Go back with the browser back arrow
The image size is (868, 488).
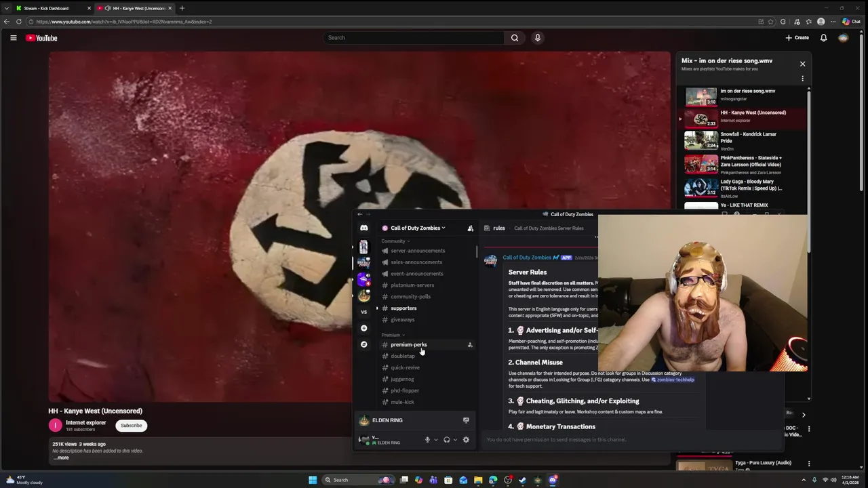(x=7, y=22)
